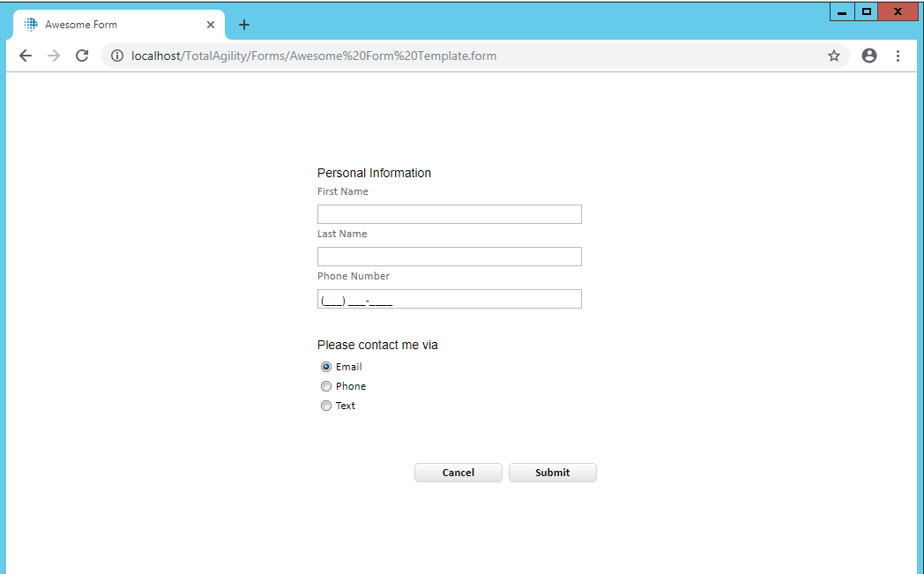Image resolution: width=924 pixels, height=574 pixels.
Task: Submit the personal information form
Action: 552,472
